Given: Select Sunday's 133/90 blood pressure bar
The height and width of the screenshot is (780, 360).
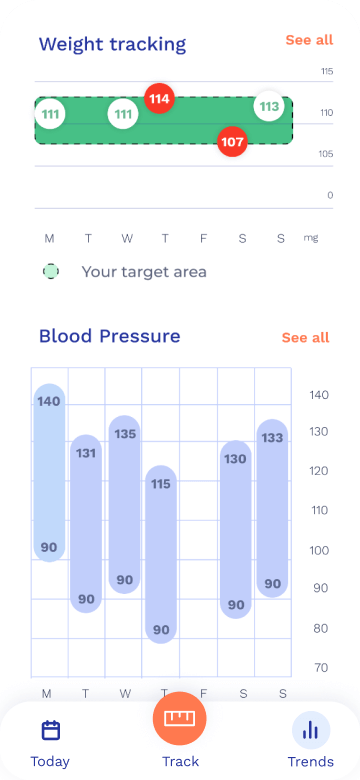Looking at the screenshot, I should click(272, 508).
